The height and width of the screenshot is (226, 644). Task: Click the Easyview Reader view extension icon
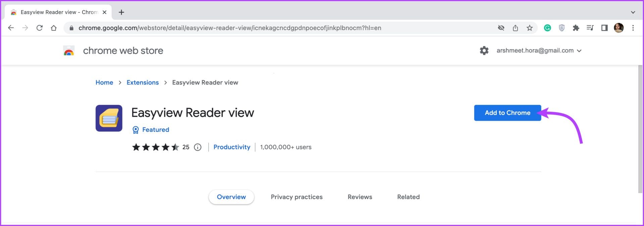tap(109, 118)
